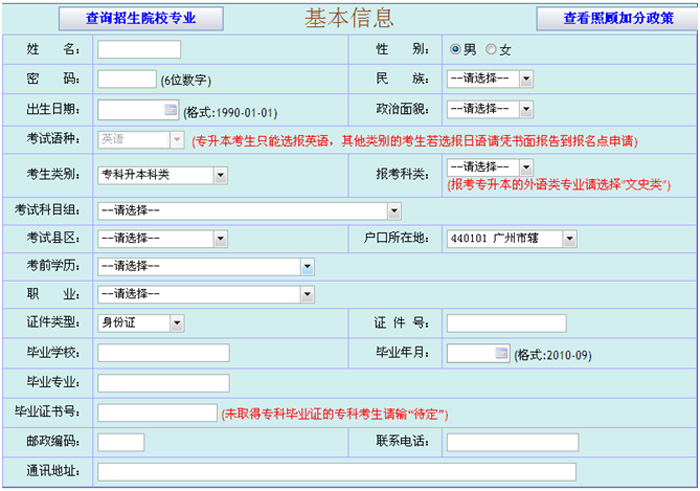This screenshot has width=700, height=491.
Task: Click into the 密码 input field
Action: [x=126, y=79]
